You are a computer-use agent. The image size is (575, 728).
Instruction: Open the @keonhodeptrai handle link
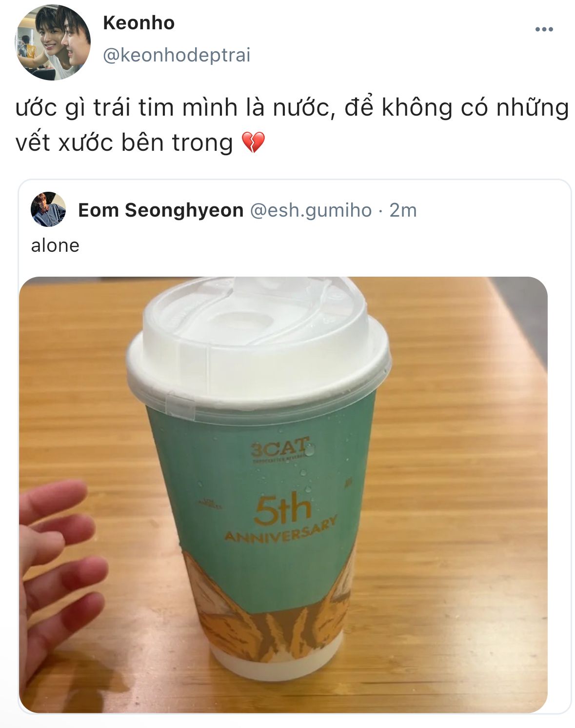point(177,55)
